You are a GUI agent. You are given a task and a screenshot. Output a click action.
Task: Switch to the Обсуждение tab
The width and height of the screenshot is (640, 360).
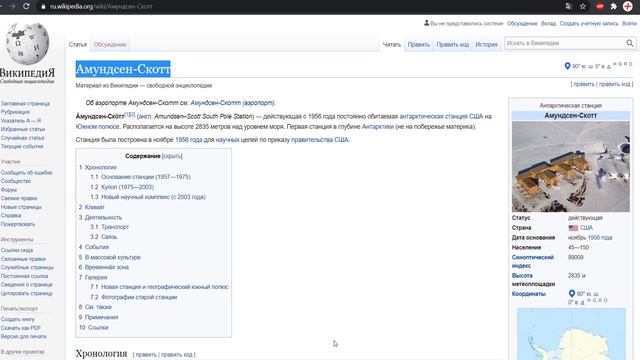tap(110, 44)
